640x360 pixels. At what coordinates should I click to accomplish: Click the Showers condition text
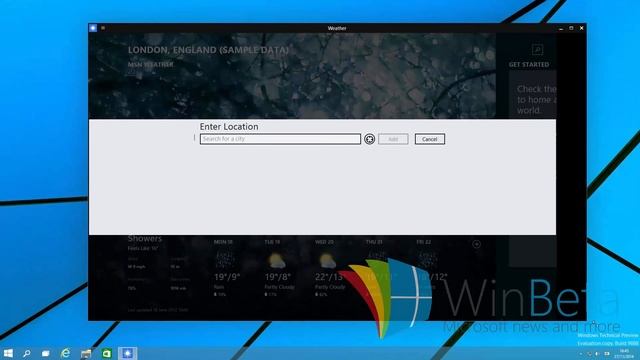pyautogui.click(x=144, y=238)
